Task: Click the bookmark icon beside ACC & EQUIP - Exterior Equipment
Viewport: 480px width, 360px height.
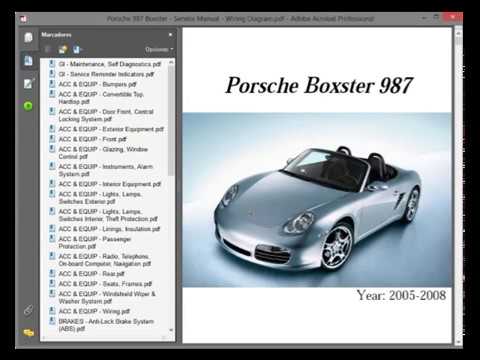Action: (x=52, y=128)
